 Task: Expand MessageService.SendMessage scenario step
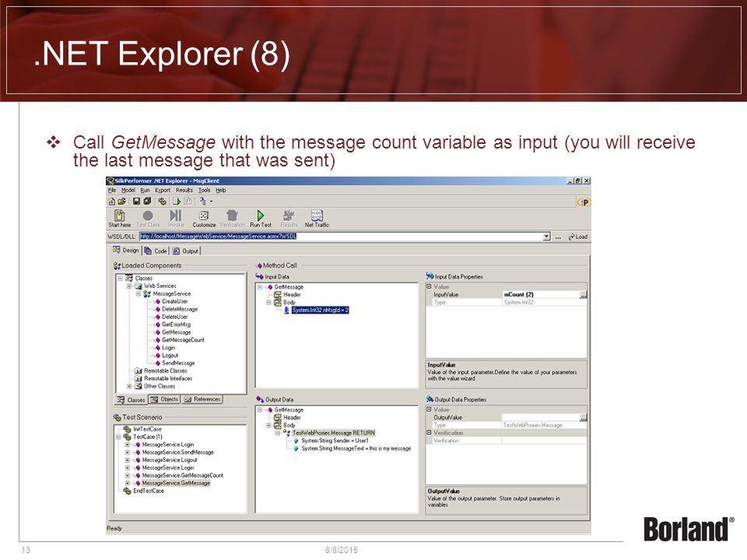tap(127, 453)
